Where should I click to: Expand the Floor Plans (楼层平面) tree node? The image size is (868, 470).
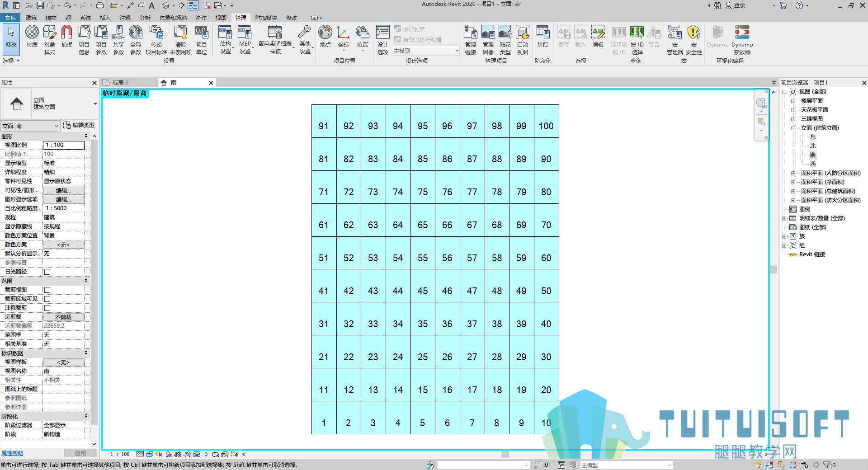pos(793,101)
